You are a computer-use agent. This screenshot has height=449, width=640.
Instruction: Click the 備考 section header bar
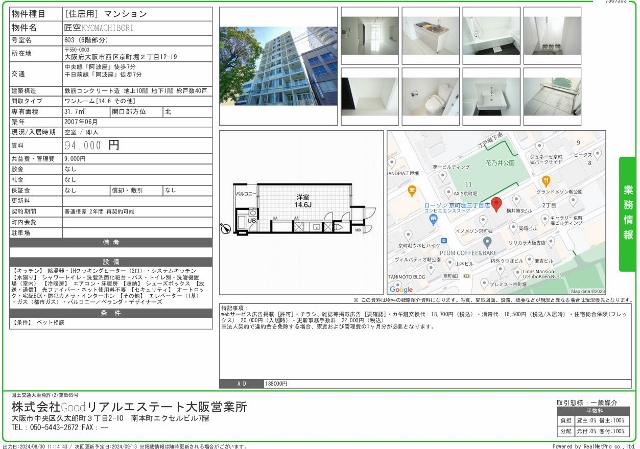(x=111, y=242)
